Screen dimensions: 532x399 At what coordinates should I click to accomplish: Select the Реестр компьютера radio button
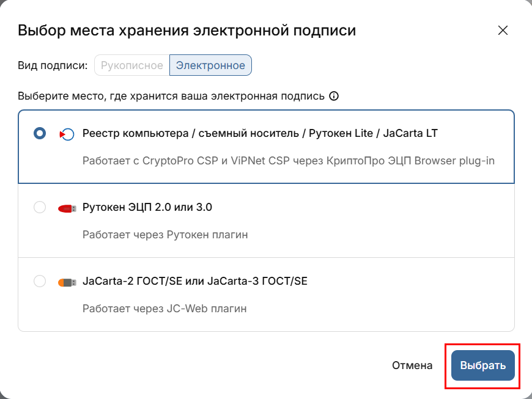click(40, 134)
